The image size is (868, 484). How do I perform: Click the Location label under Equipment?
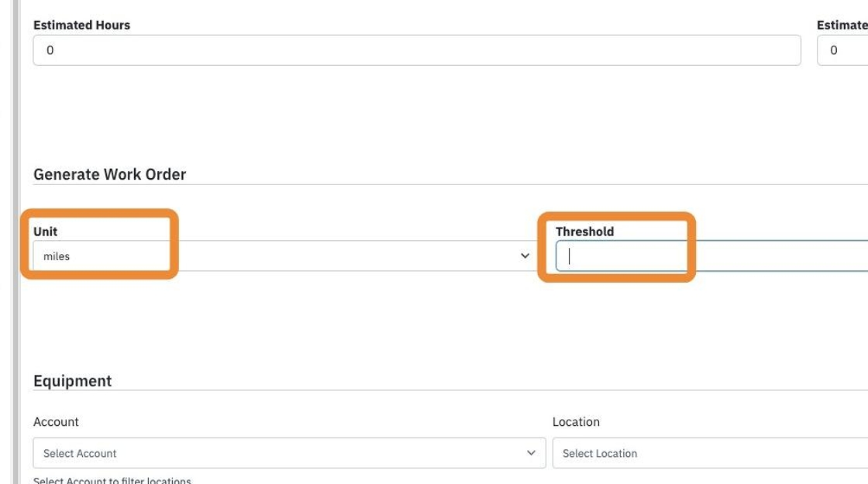576,421
